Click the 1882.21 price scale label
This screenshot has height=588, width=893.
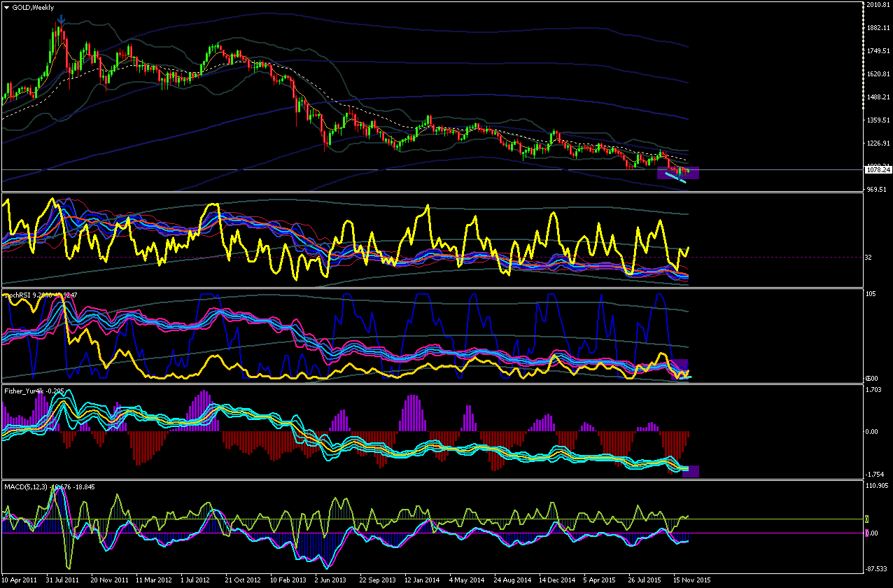click(x=878, y=28)
